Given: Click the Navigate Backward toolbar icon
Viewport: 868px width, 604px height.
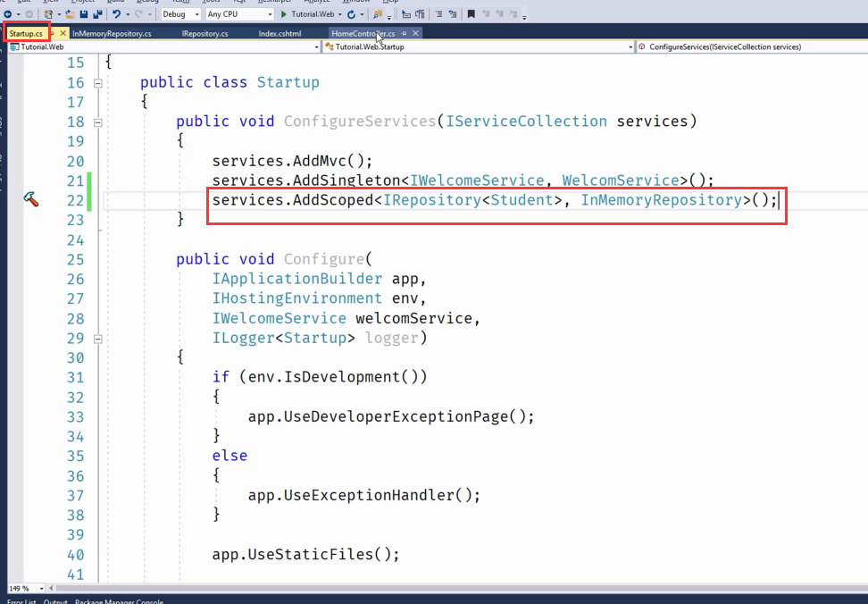Looking at the screenshot, I should pos(7,14).
